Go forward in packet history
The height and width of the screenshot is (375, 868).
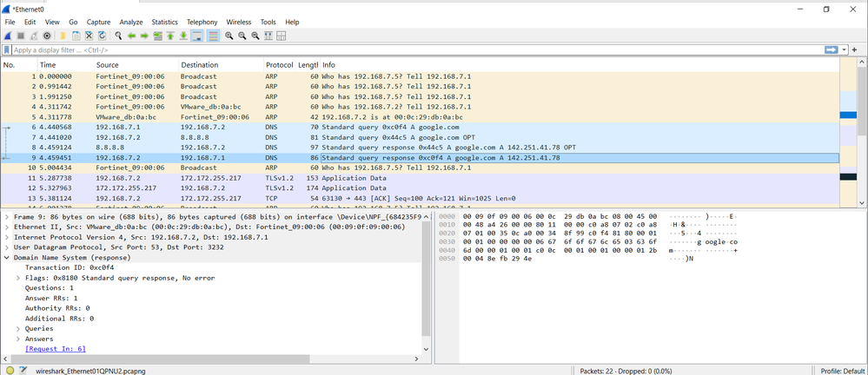click(x=144, y=36)
